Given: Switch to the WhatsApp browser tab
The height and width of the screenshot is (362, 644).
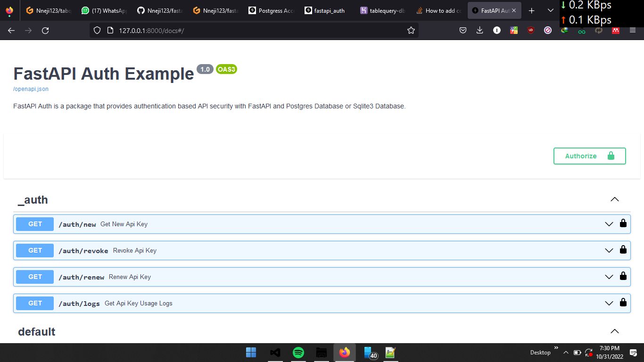Looking at the screenshot, I should pyautogui.click(x=104, y=10).
